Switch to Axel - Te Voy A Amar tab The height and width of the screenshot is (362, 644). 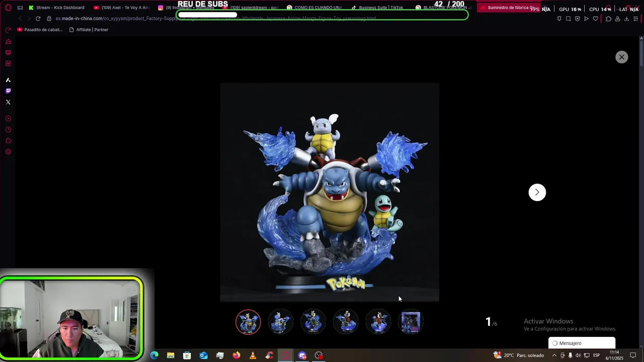122,8
